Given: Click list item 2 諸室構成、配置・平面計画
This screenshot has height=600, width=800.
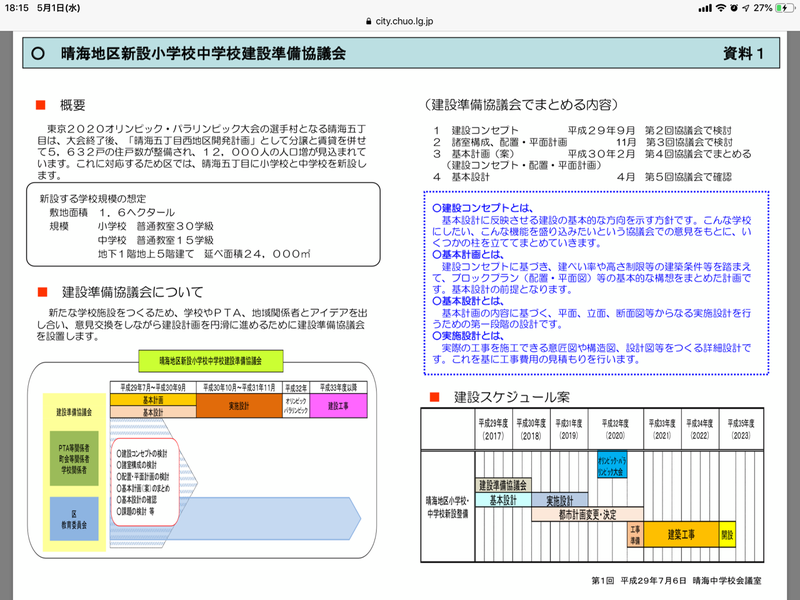Looking at the screenshot, I should (x=582, y=142).
